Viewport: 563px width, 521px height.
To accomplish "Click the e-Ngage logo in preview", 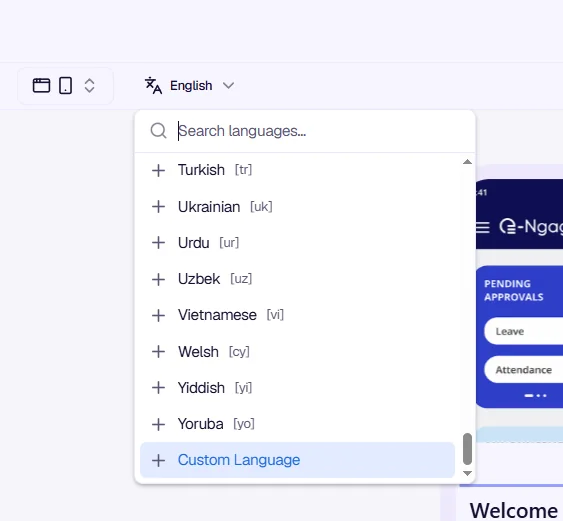I will pyautogui.click(x=531, y=227).
